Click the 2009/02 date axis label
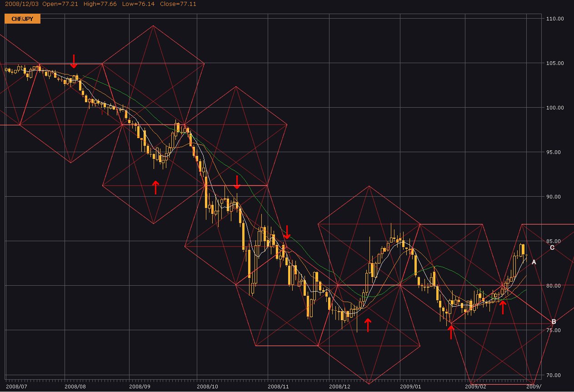This screenshot has width=574, height=392. pyautogui.click(x=476, y=387)
